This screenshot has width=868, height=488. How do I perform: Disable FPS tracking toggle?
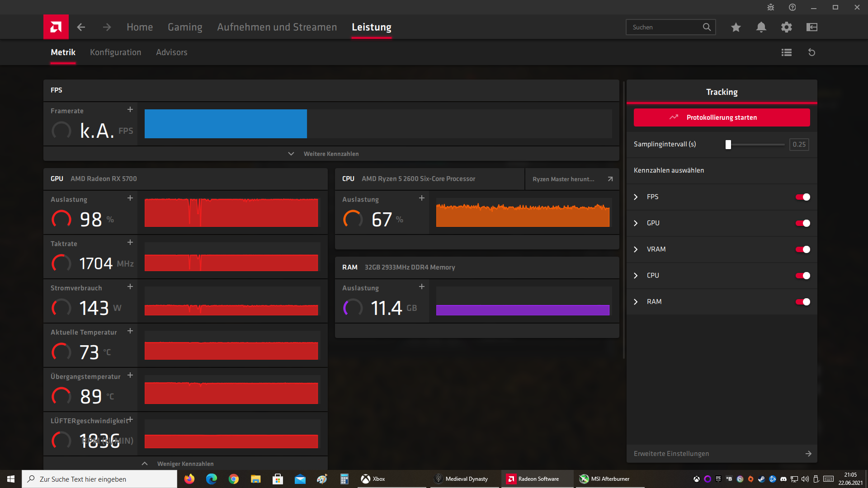[803, 197]
